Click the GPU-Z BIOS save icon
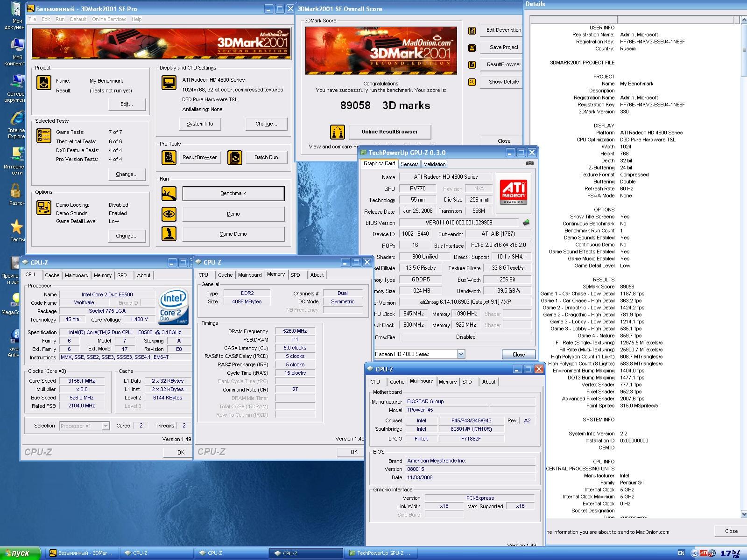Viewport: 747px width, 560px height. coord(526,223)
